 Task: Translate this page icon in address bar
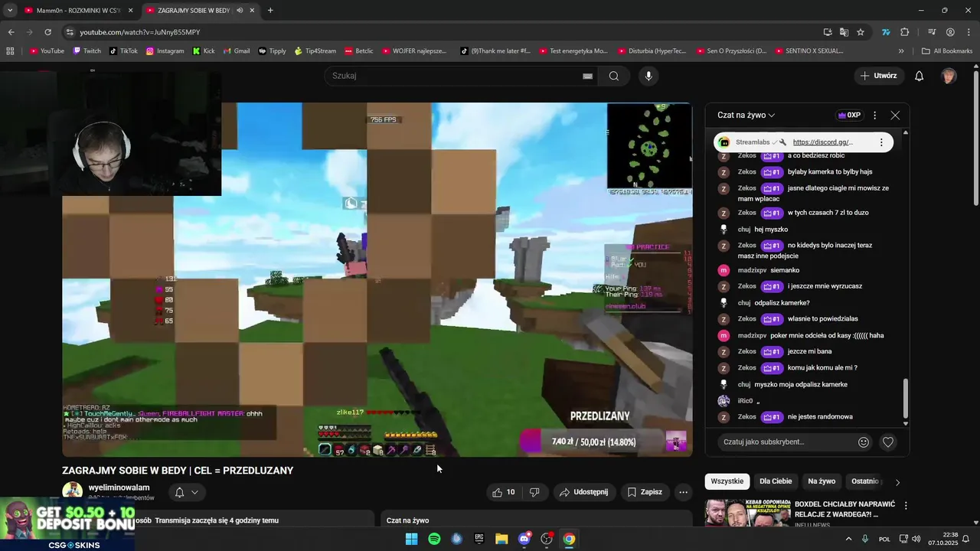point(844,32)
